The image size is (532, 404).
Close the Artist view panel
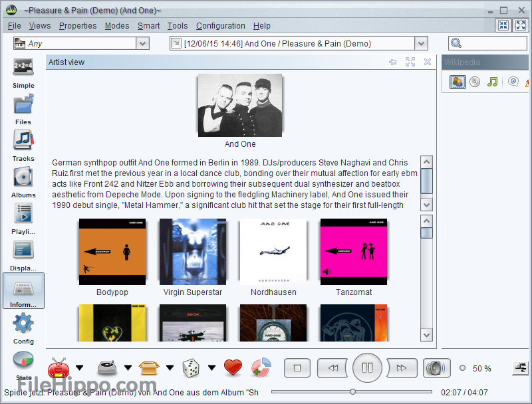coord(428,62)
